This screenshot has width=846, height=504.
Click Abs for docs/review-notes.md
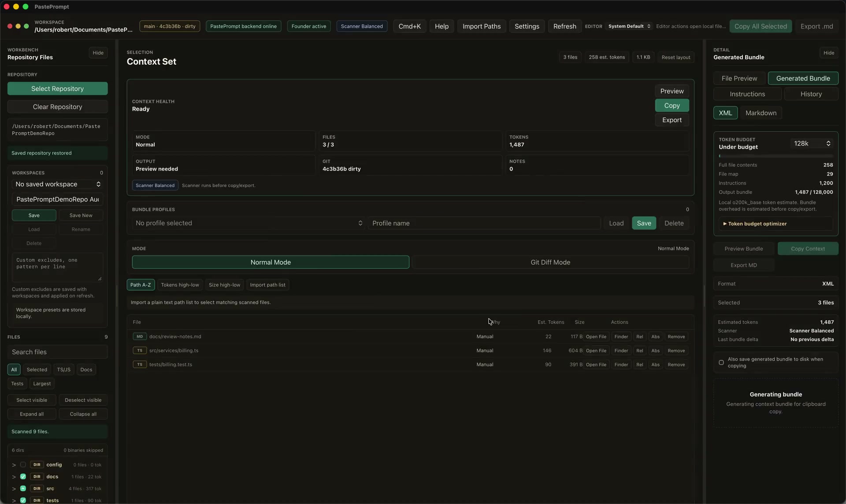[655, 337]
